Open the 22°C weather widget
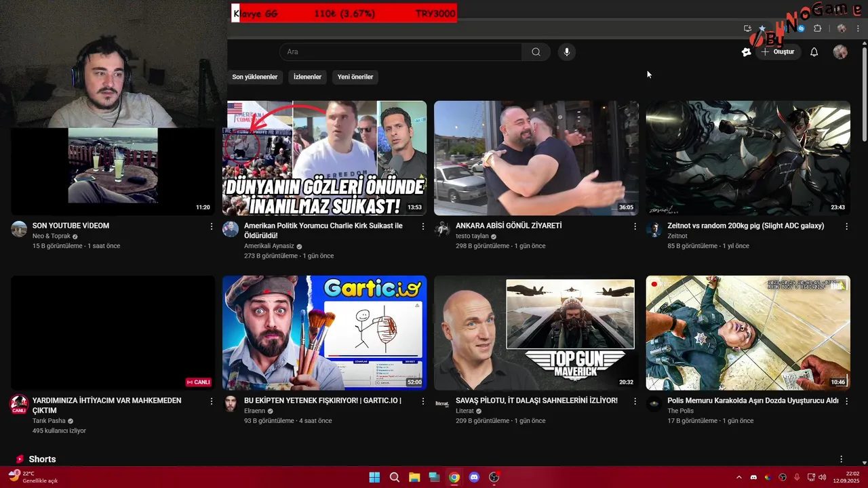The image size is (868, 488). coord(33,477)
